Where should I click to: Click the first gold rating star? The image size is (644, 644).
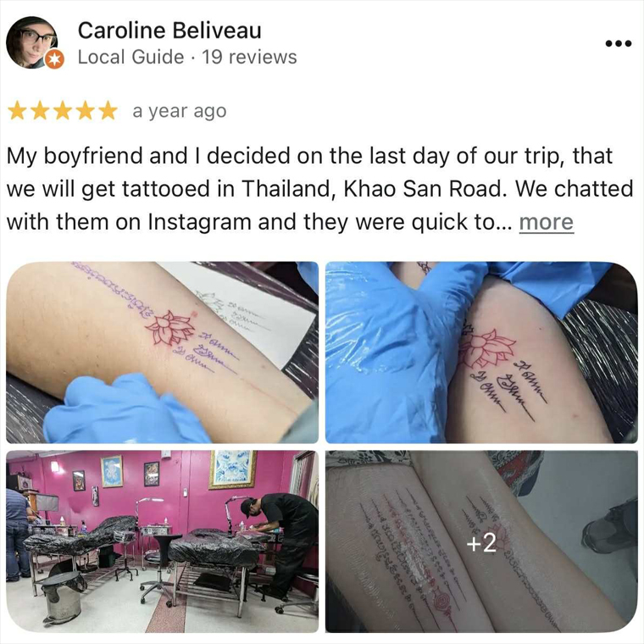17,111
